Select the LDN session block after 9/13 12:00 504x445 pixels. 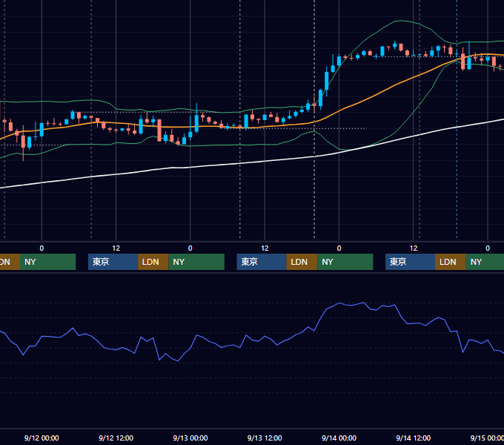pos(302,262)
